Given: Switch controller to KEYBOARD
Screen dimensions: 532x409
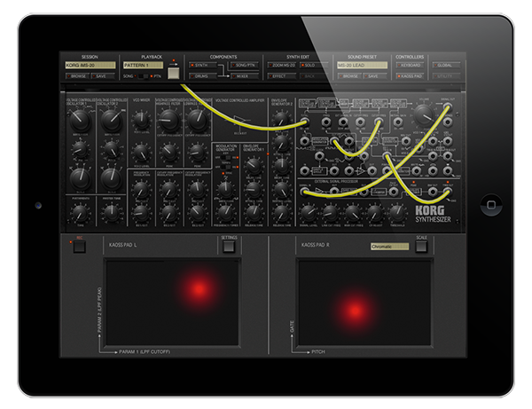Looking at the screenshot, I should [410, 65].
